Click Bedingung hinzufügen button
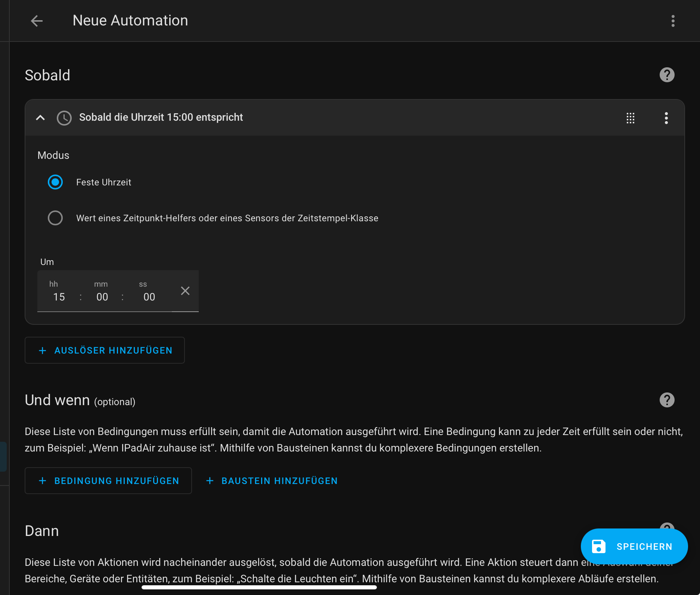Viewport: 700px width, 595px height. [x=108, y=481]
